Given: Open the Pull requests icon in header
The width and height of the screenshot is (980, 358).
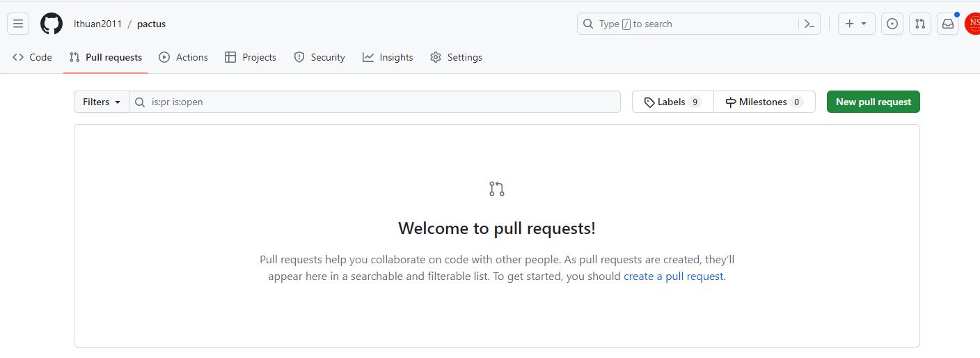Looking at the screenshot, I should click(920, 24).
